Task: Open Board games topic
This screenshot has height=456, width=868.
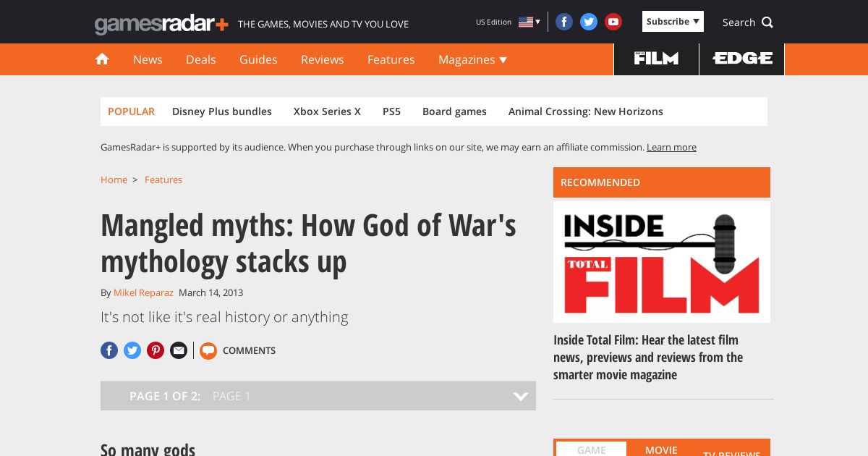Action: coord(454,111)
